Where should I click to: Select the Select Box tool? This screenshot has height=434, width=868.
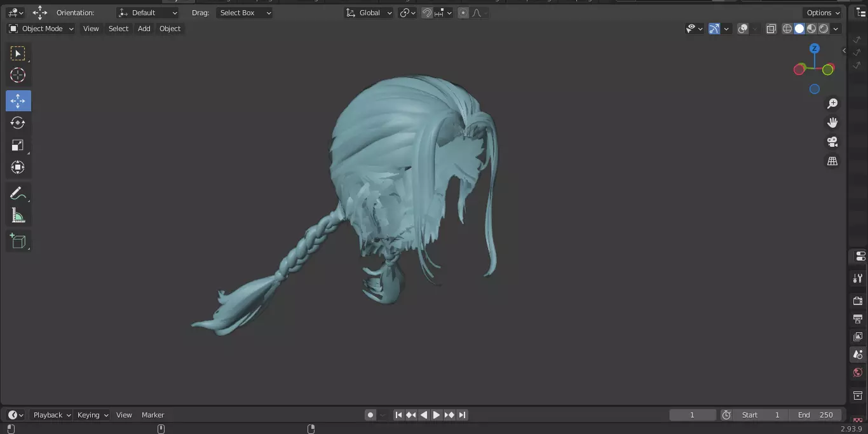(18, 53)
